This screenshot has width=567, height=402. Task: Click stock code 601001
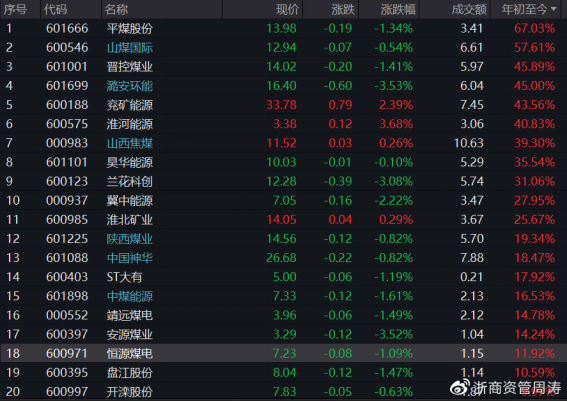[67, 67]
